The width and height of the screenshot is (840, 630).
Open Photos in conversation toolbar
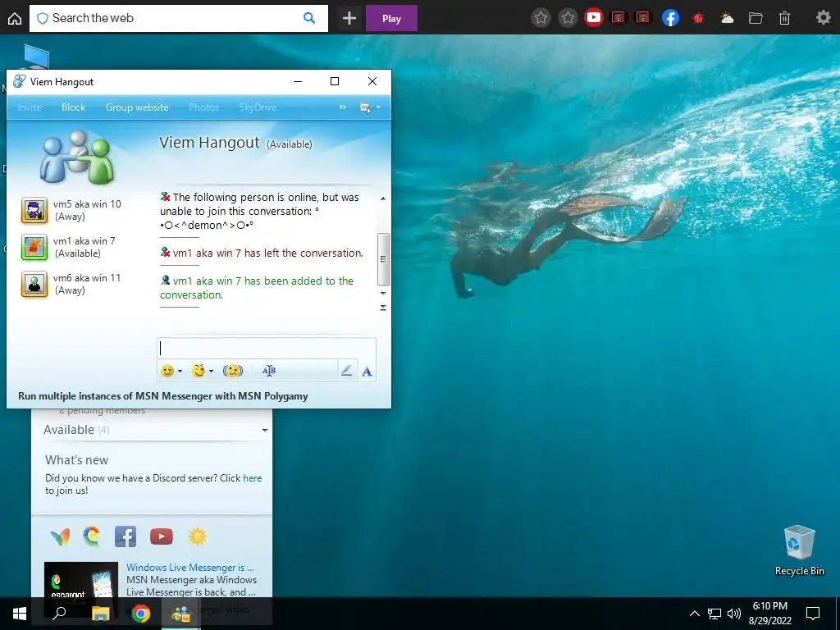click(x=204, y=107)
